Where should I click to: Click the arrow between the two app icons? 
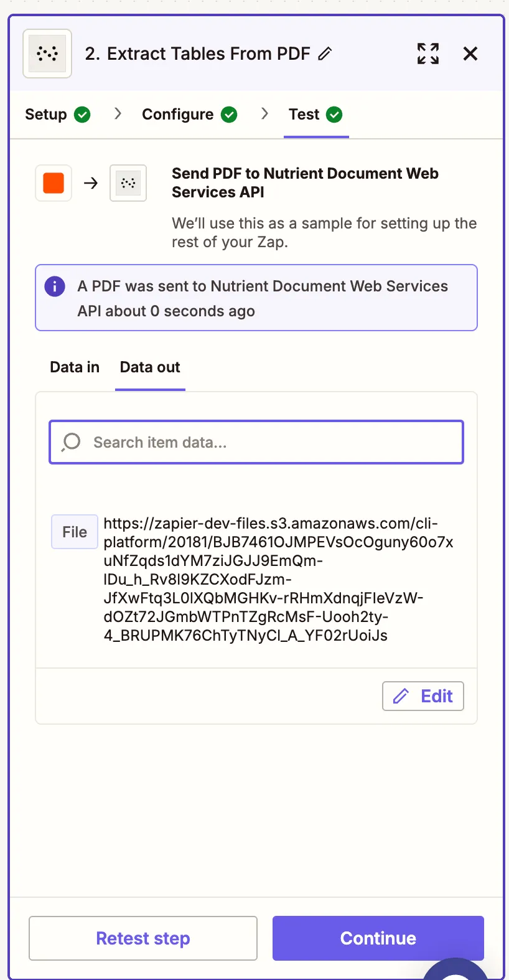click(91, 182)
